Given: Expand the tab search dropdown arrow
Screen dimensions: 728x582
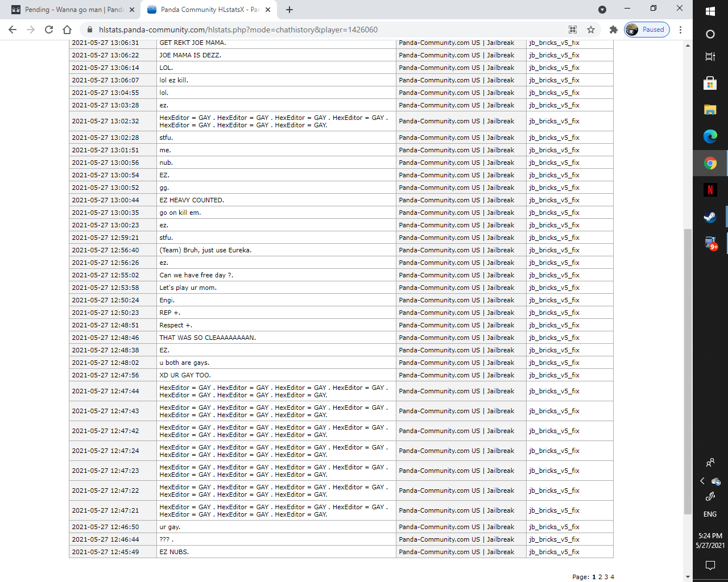Looking at the screenshot, I should tap(602, 10).
